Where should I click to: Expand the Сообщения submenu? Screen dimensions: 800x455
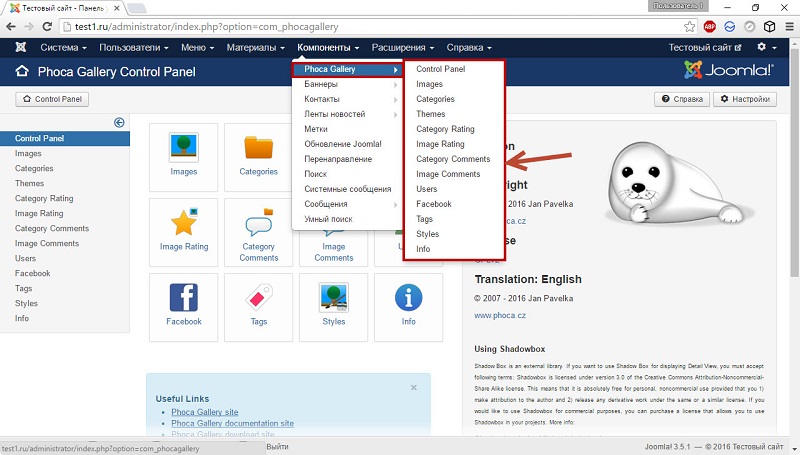347,204
